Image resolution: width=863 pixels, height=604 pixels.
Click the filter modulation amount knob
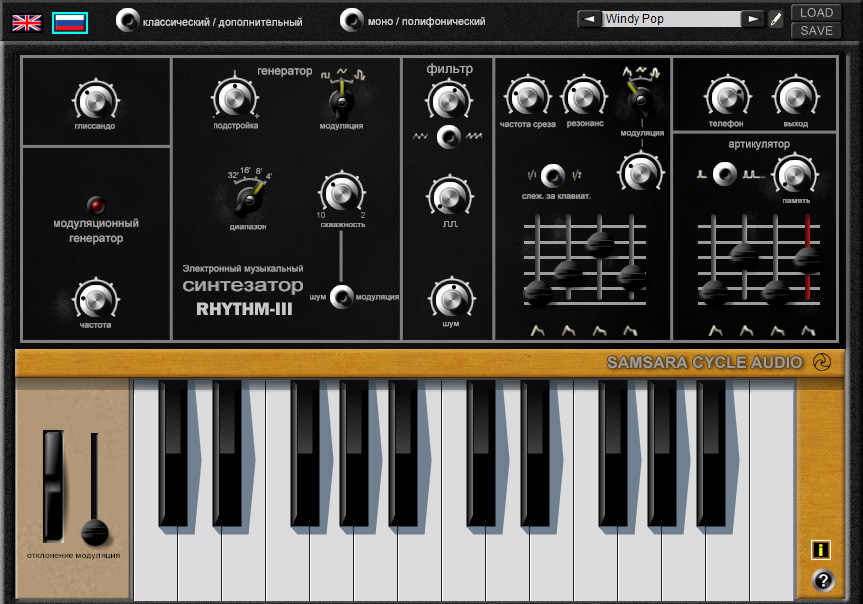coord(641,172)
